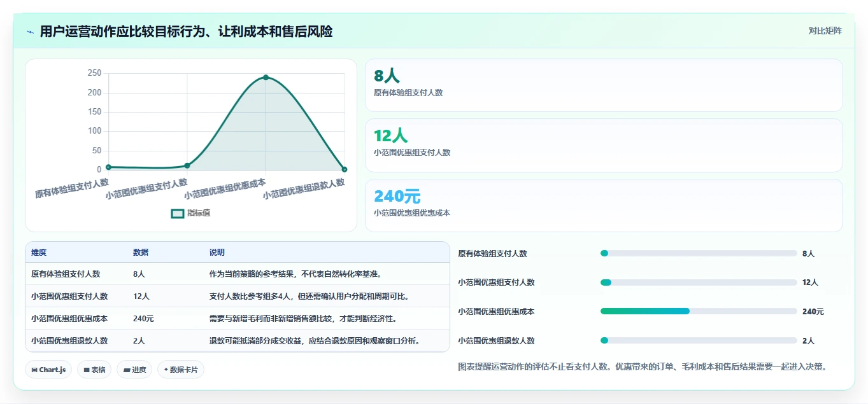This screenshot has height=404, width=868.
Task: Click the 小范围优惠组优惠成本 progress bar
Action: pos(699,311)
